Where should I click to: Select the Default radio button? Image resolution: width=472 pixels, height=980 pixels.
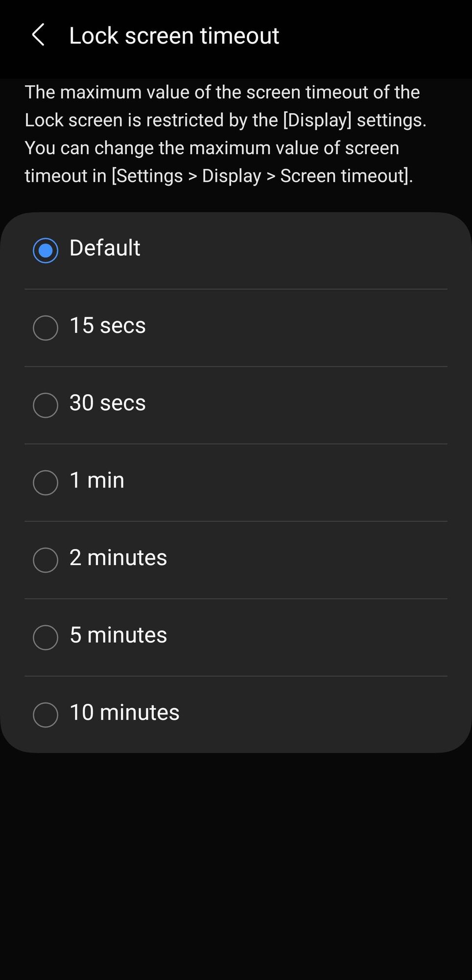46,250
